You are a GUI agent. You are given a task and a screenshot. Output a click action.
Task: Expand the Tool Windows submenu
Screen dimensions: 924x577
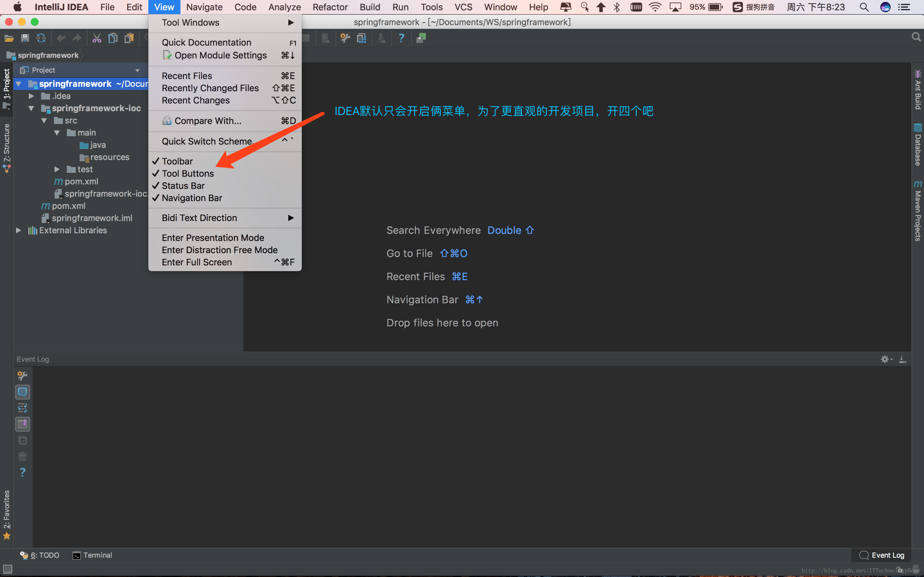(225, 22)
